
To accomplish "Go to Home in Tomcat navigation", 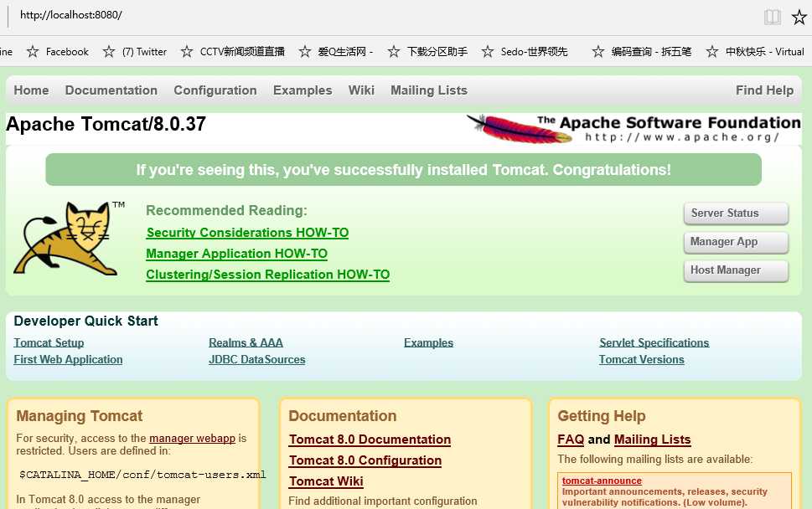I will point(31,90).
